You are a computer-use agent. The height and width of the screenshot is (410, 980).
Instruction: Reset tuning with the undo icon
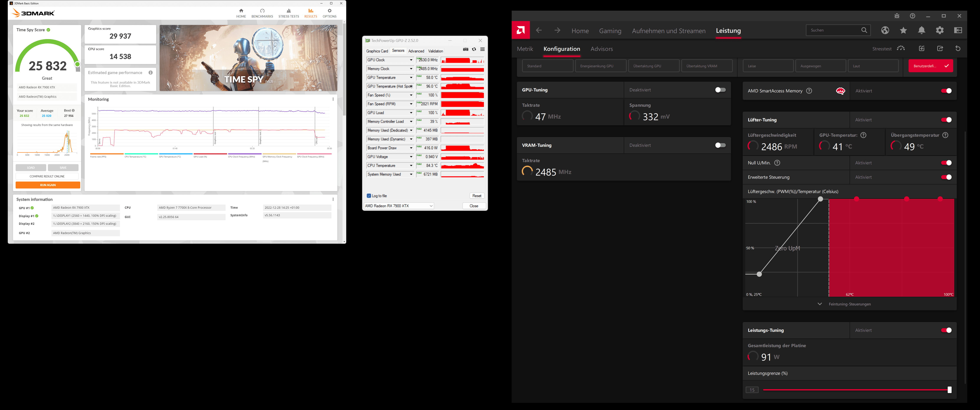[958, 48]
